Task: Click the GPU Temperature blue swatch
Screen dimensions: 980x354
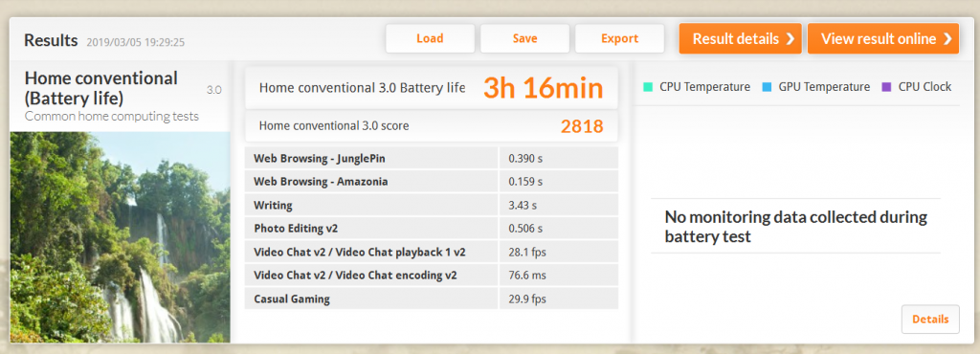Action: (767, 87)
